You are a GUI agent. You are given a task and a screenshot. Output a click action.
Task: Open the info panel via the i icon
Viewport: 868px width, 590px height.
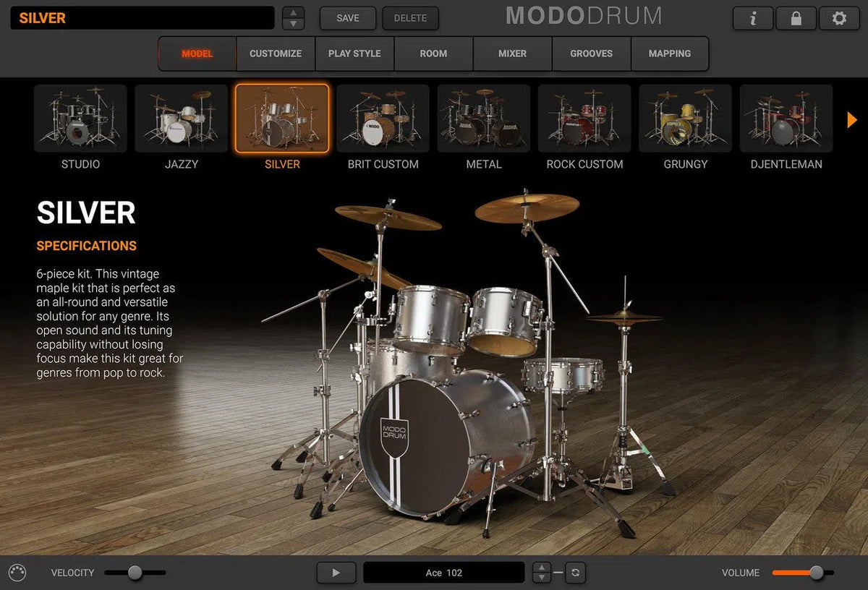click(x=752, y=18)
